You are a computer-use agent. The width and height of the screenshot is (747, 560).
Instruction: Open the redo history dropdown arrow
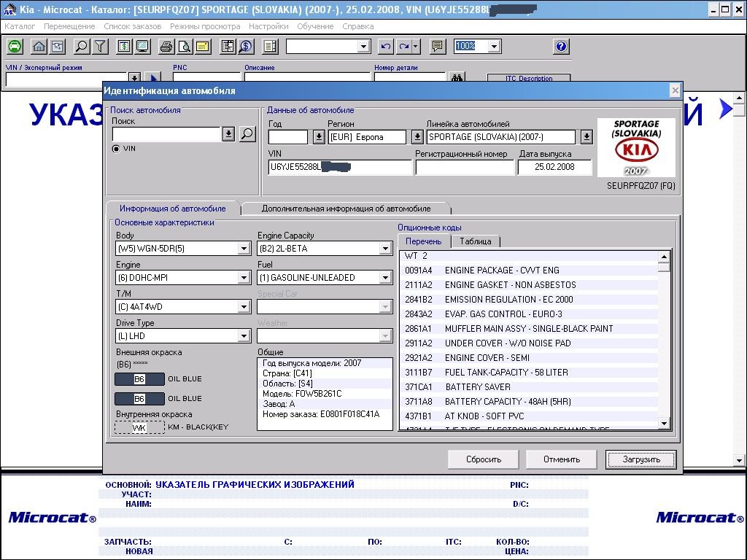click(x=415, y=46)
